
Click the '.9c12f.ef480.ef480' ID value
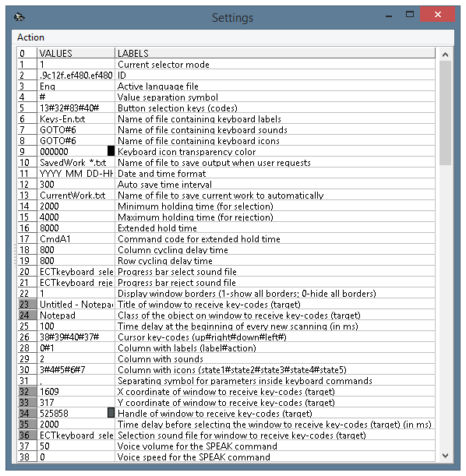76,76
